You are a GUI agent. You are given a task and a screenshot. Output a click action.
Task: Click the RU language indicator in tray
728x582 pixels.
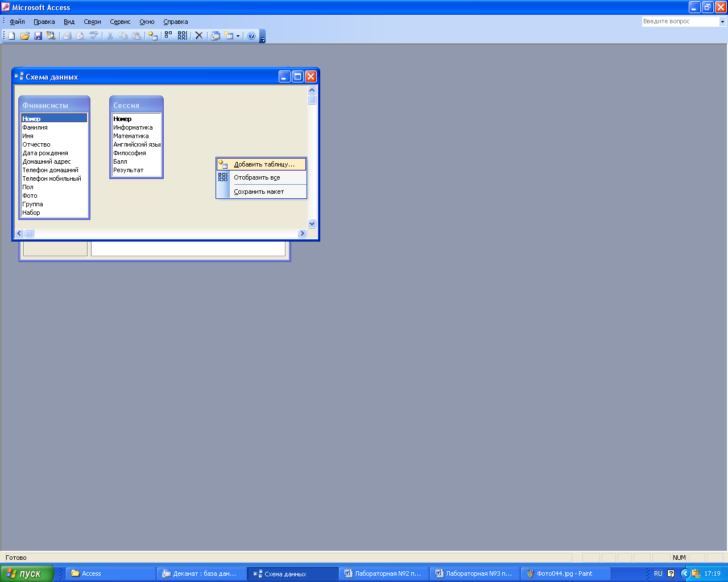click(x=658, y=573)
